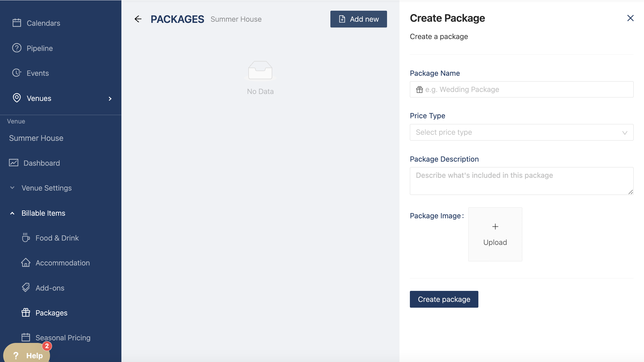
Task: Click the Upload package image box
Action: [x=495, y=234]
